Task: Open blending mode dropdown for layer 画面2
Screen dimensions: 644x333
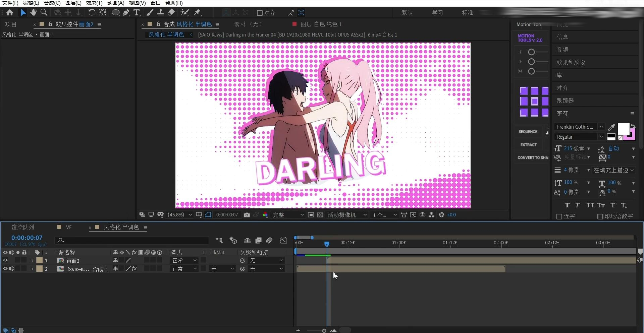Action: (184, 260)
